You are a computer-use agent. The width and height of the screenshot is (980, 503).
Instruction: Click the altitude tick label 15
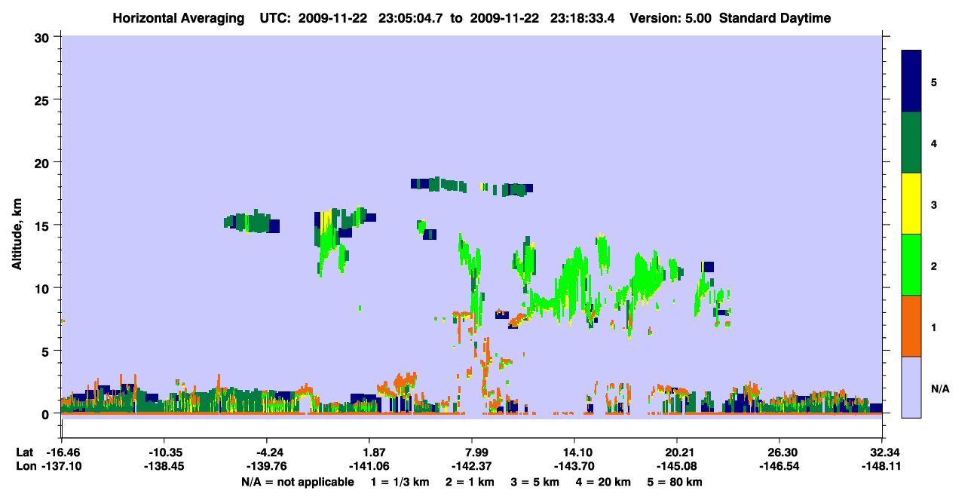pos(44,225)
